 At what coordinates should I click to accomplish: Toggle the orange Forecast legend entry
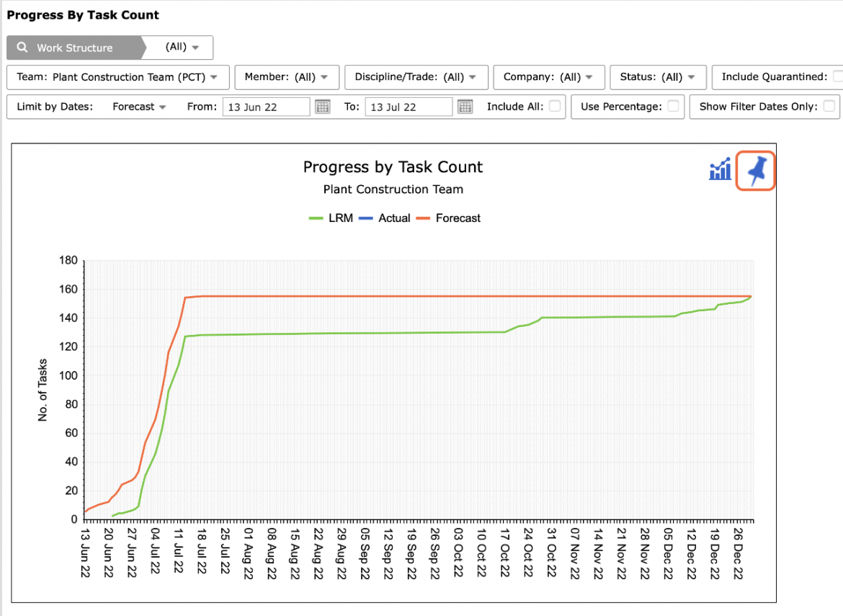coord(448,218)
